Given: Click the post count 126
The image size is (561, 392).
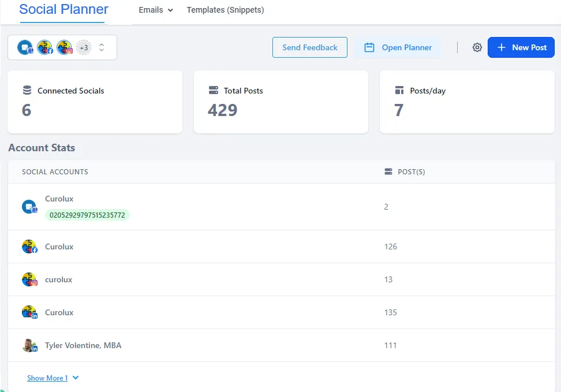Looking at the screenshot, I should click(x=391, y=247).
